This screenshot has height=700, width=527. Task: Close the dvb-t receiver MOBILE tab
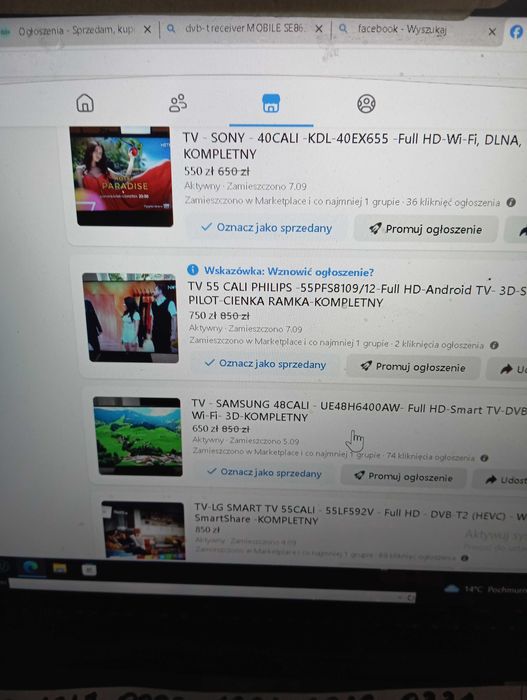point(318,29)
